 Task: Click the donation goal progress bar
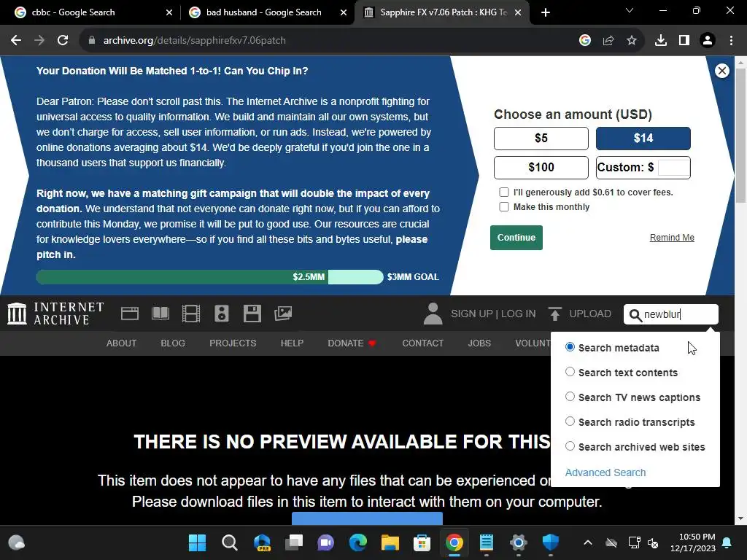click(209, 277)
